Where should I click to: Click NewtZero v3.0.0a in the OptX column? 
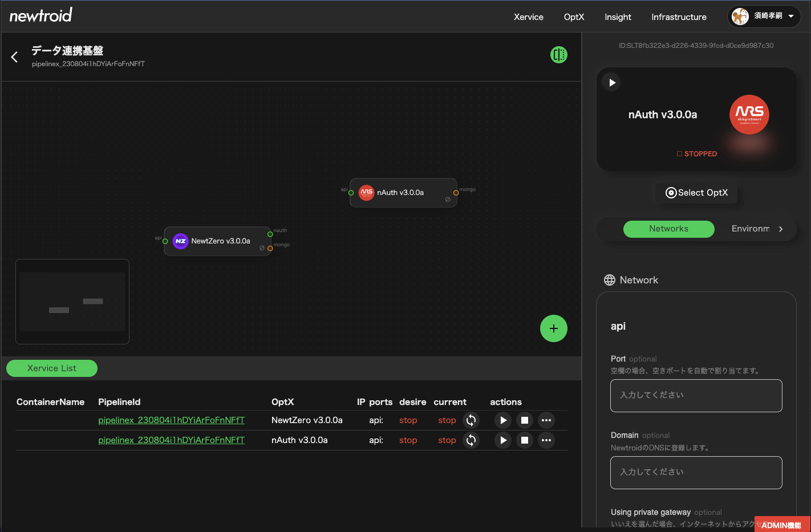307,420
